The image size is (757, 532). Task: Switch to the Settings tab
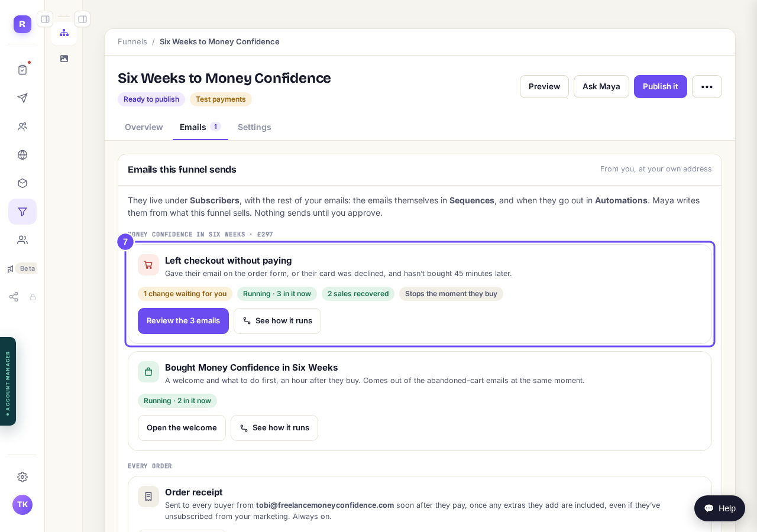[254, 127]
